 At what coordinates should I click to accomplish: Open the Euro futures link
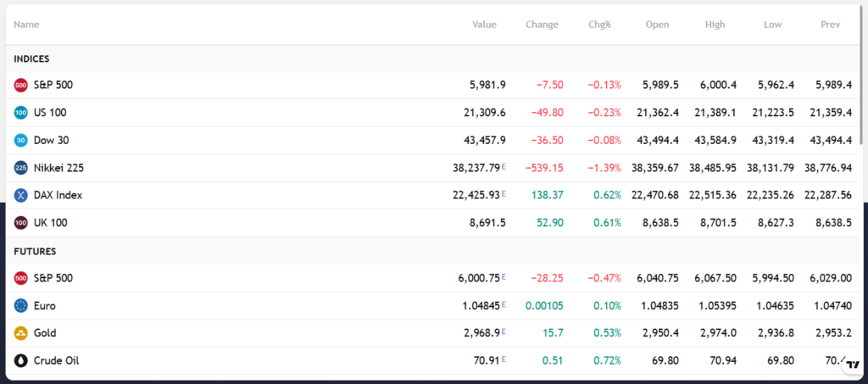[45, 306]
